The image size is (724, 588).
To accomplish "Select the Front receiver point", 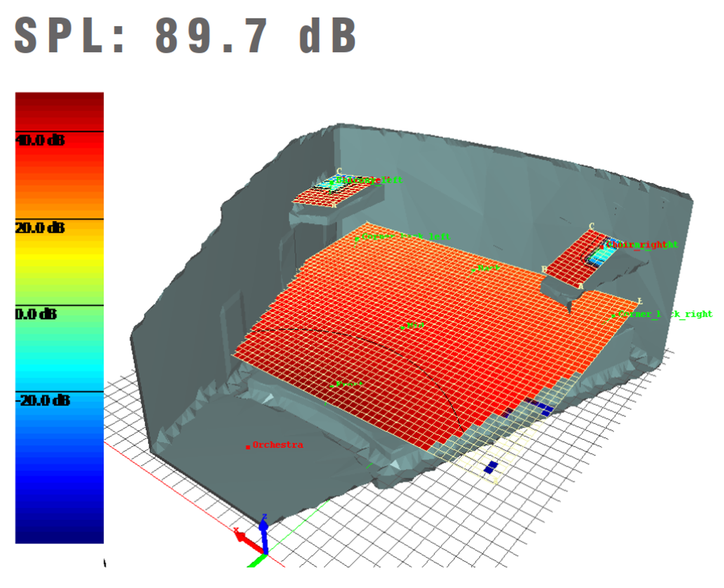I will [332, 386].
